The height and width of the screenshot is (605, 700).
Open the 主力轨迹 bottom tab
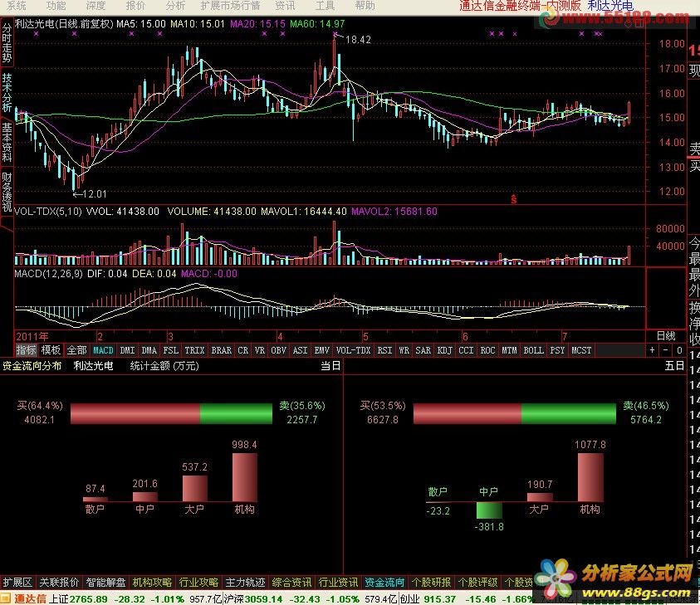(245, 583)
